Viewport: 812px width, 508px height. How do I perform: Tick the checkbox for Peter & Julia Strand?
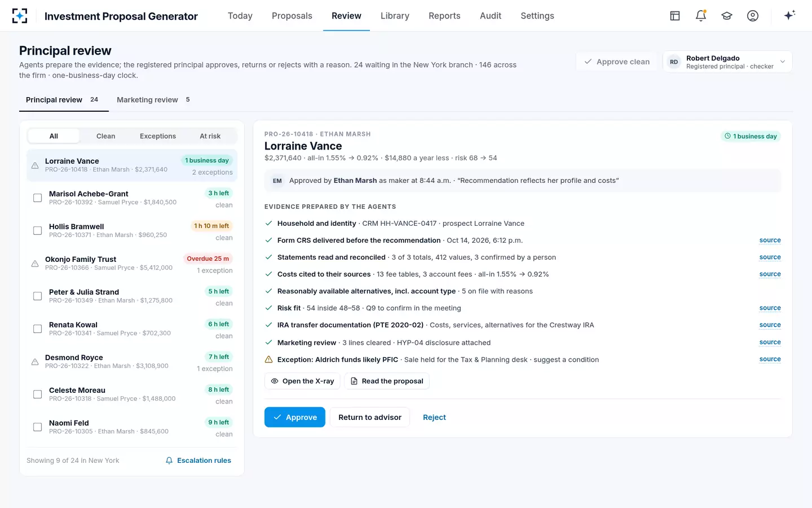click(38, 296)
